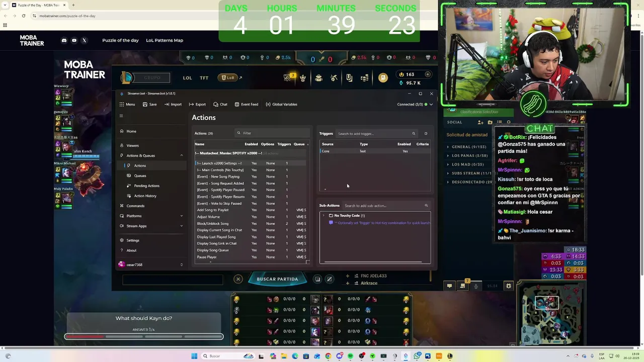Open the League client collection icon
Screen dimensions: 644x362
[349, 78]
